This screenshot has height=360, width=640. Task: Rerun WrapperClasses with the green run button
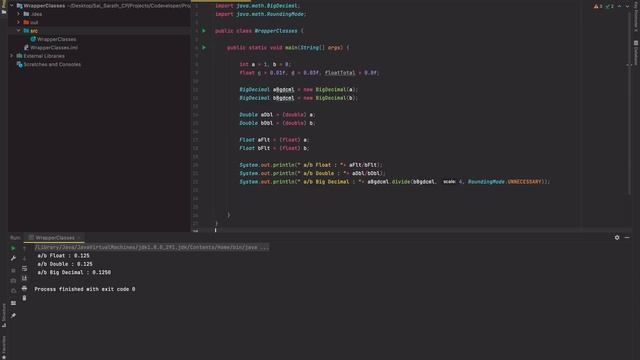pos(13,248)
